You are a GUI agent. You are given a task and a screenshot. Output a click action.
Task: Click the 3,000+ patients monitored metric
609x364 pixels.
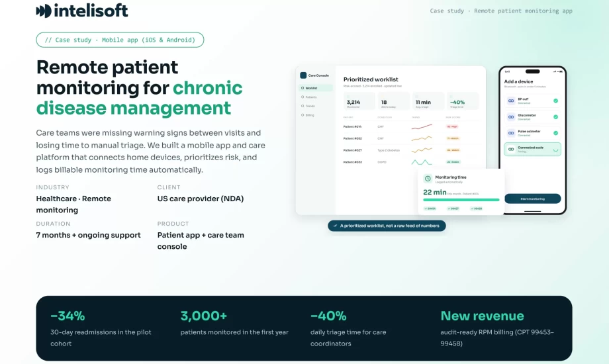coord(203,316)
